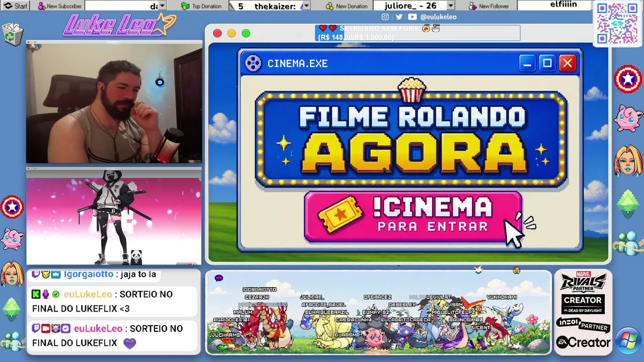
Task: Click the FILME ROLANDO AGORA marquee banner
Action: (x=411, y=139)
